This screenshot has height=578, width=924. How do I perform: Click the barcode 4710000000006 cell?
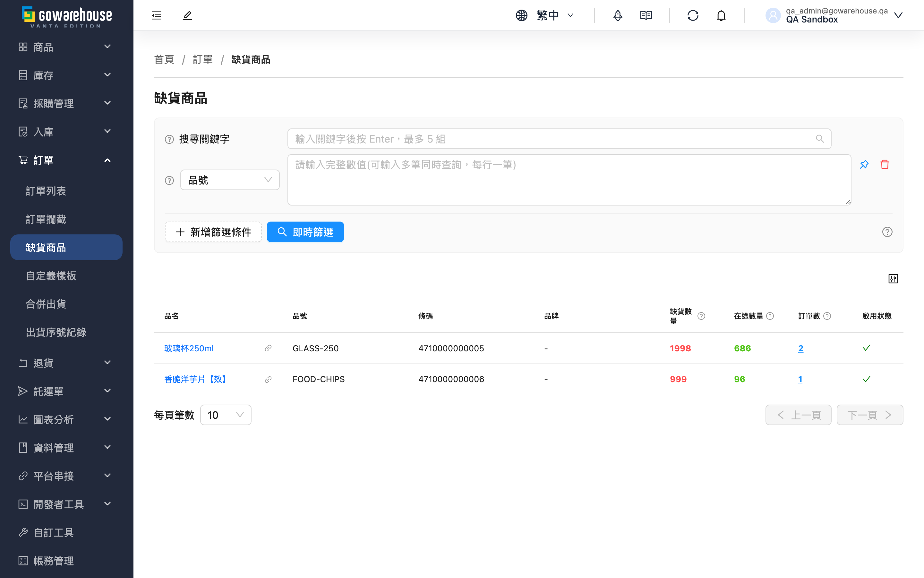pyautogui.click(x=451, y=379)
